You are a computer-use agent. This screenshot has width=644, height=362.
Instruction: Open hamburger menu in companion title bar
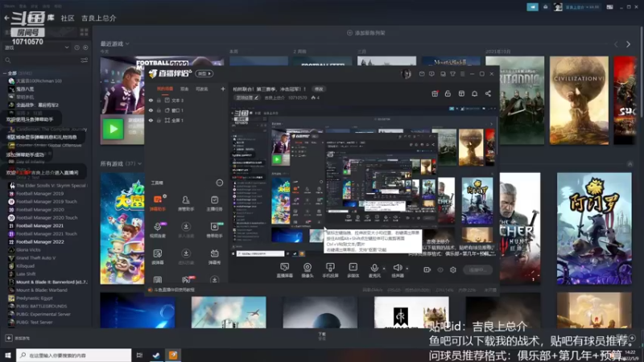click(x=462, y=74)
